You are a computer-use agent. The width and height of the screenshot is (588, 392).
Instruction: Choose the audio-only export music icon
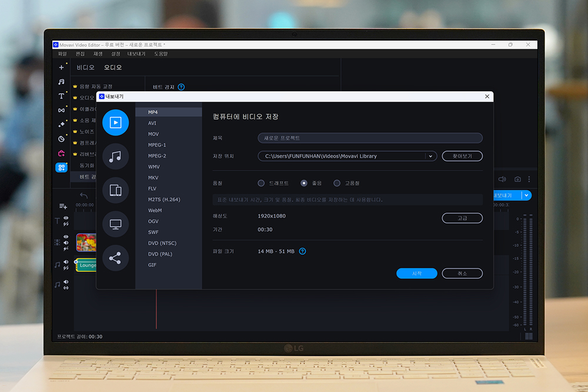(115, 156)
